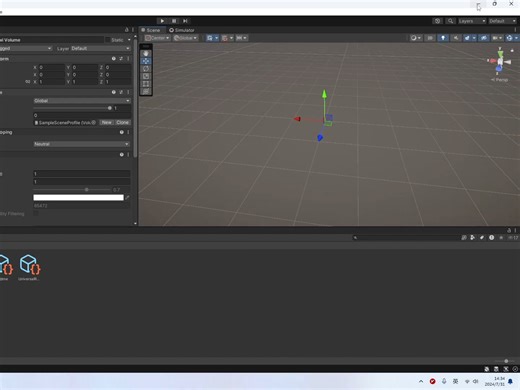Toggle the Static checkbox in Inspector
520x390 pixels.
107,40
